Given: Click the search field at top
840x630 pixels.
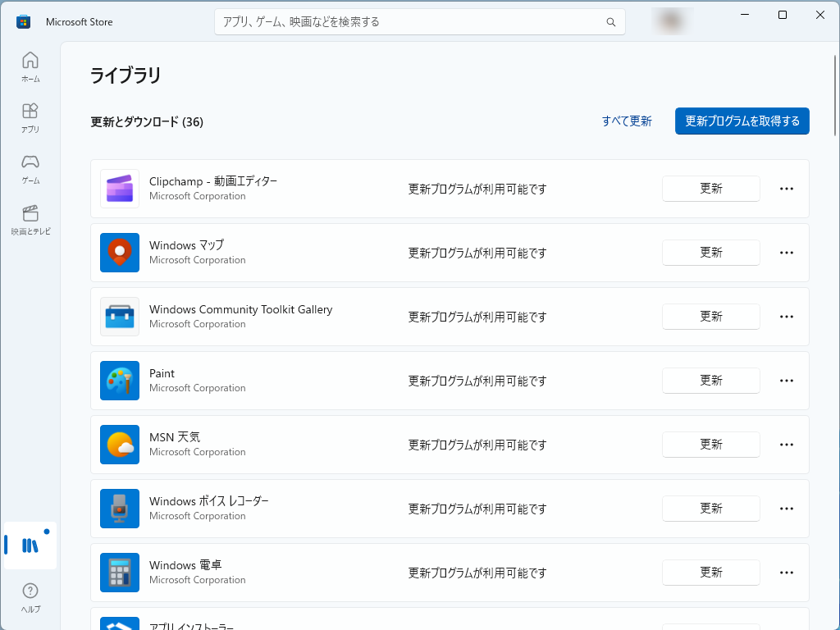Looking at the screenshot, I should 419,21.
